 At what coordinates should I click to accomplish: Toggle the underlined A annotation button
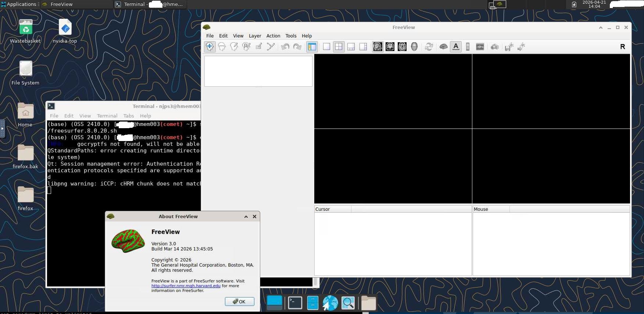pos(456,47)
